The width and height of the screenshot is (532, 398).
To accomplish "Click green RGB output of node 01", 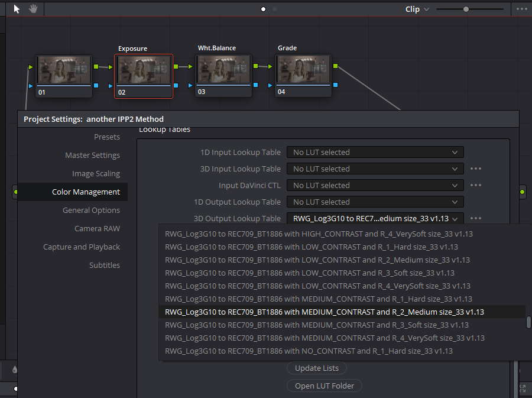I will pyautogui.click(x=96, y=66).
